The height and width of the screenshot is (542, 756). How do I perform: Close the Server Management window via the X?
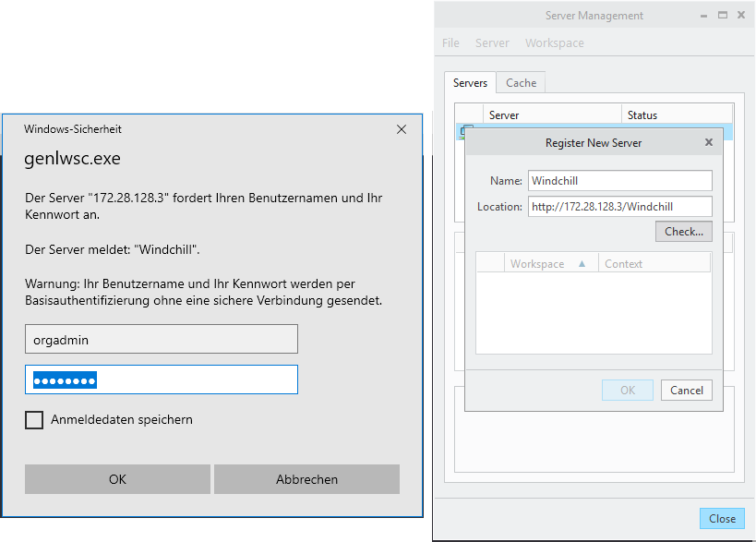(x=741, y=15)
